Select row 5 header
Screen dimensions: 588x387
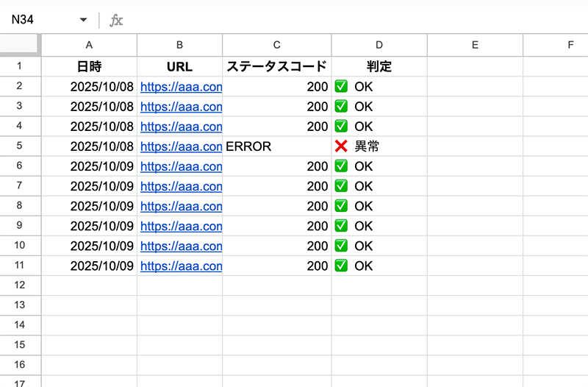(x=21, y=146)
